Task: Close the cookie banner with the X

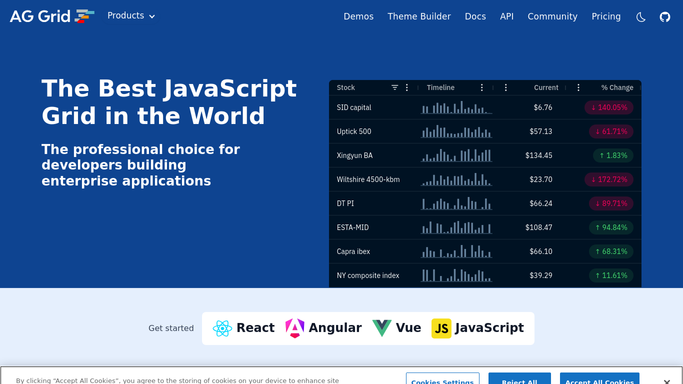Action: [x=667, y=381]
